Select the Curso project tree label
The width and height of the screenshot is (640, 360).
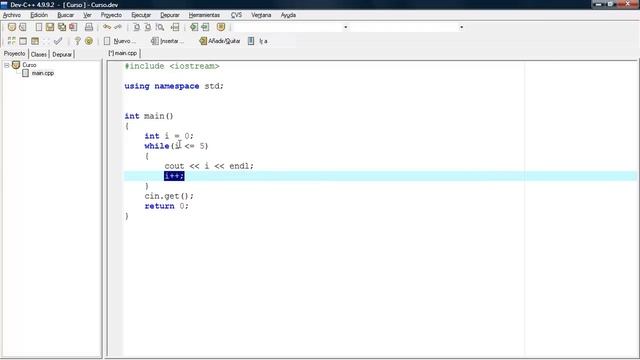point(29,65)
